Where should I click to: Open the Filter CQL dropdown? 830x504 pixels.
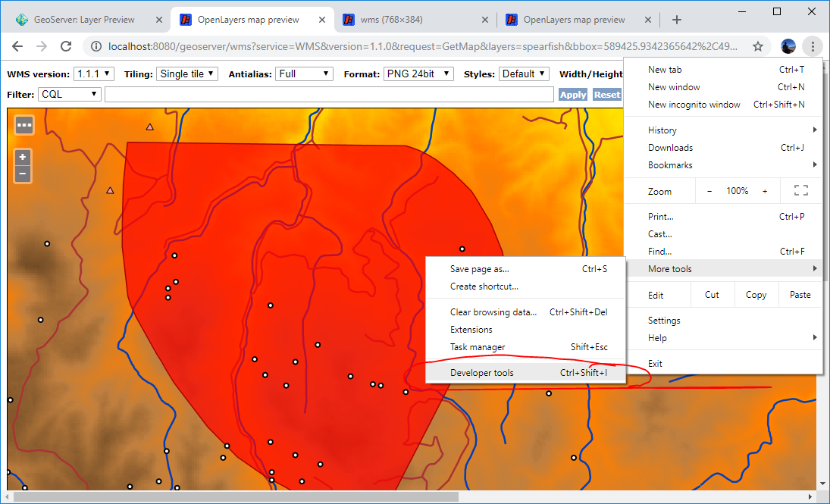pyautogui.click(x=69, y=94)
